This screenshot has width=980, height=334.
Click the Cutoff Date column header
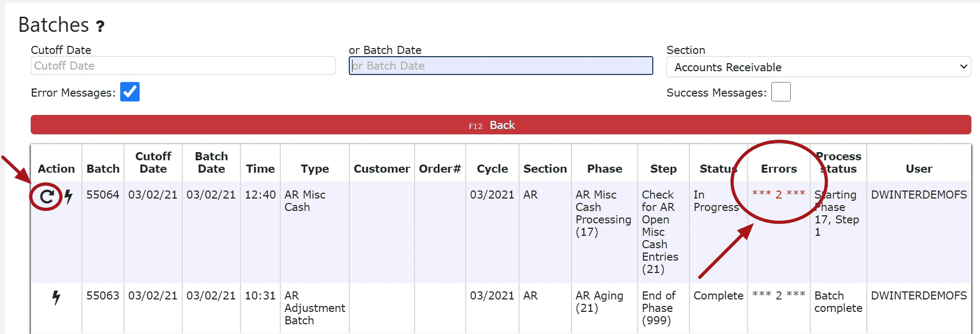(153, 162)
